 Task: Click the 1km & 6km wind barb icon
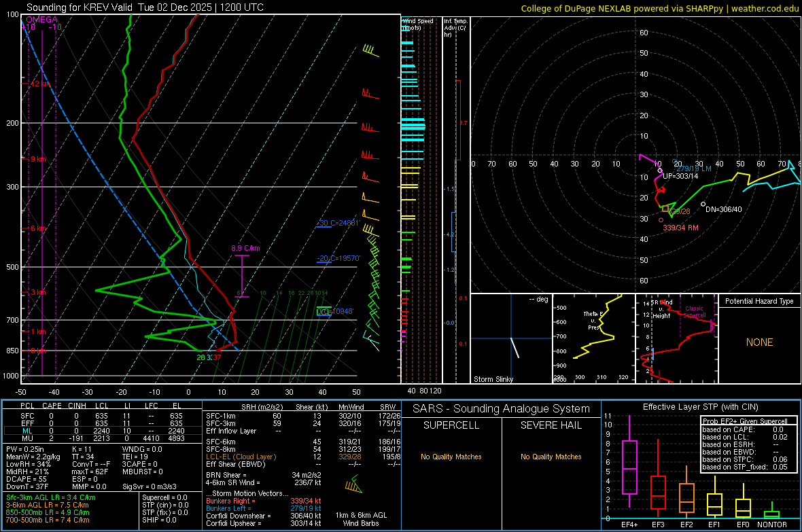[353, 484]
